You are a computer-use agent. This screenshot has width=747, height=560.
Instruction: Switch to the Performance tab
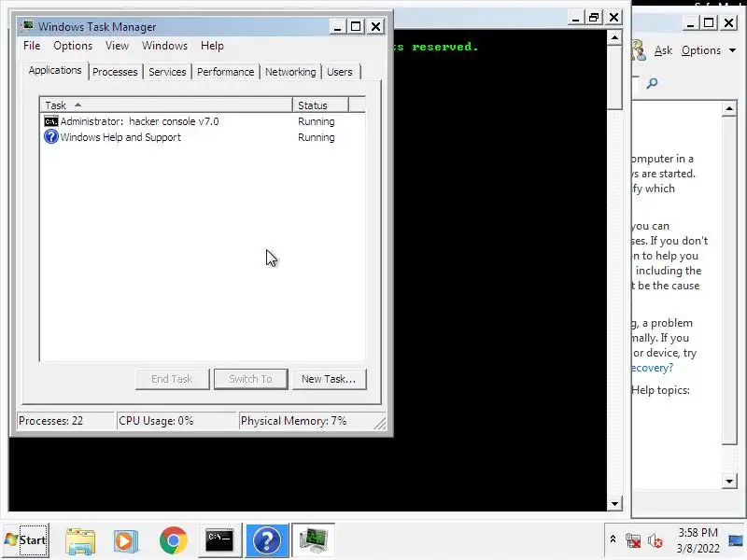tap(225, 72)
